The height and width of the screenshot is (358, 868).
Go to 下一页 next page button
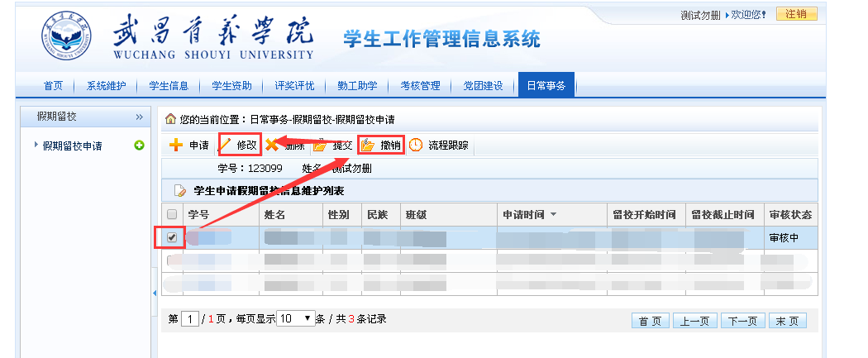tap(742, 321)
